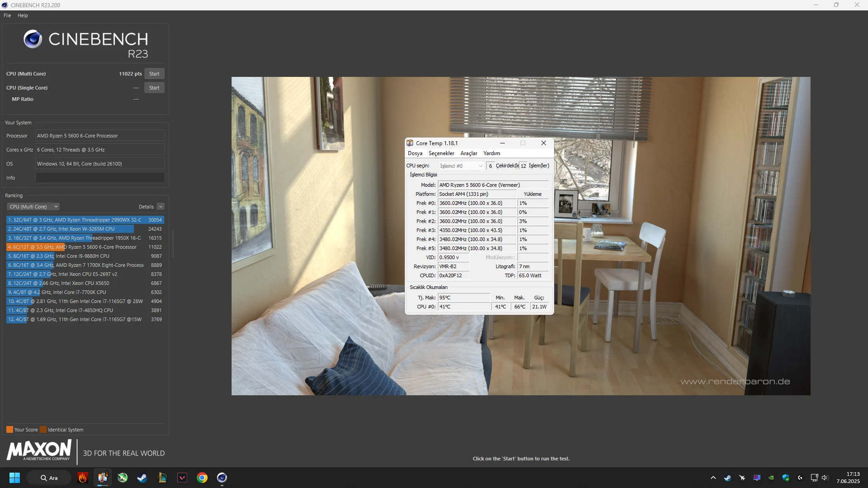868x488 pixels.
Task: Click the Cinebench R23 logo icon
Action: click(x=33, y=39)
